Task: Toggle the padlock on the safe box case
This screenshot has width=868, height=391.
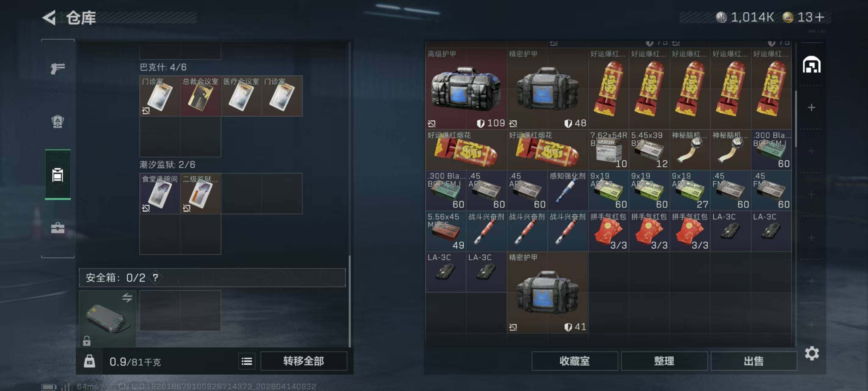Action: coord(87,341)
